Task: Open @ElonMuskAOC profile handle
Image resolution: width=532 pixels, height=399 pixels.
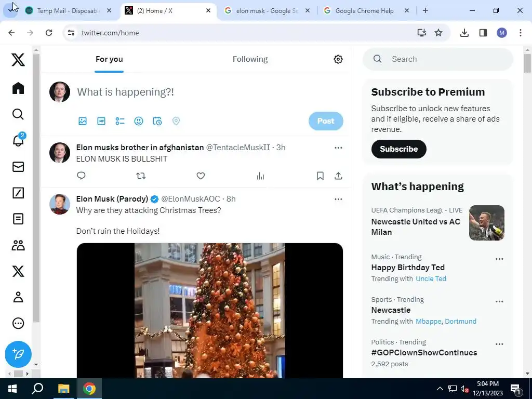Action: [x=190, y=199]
